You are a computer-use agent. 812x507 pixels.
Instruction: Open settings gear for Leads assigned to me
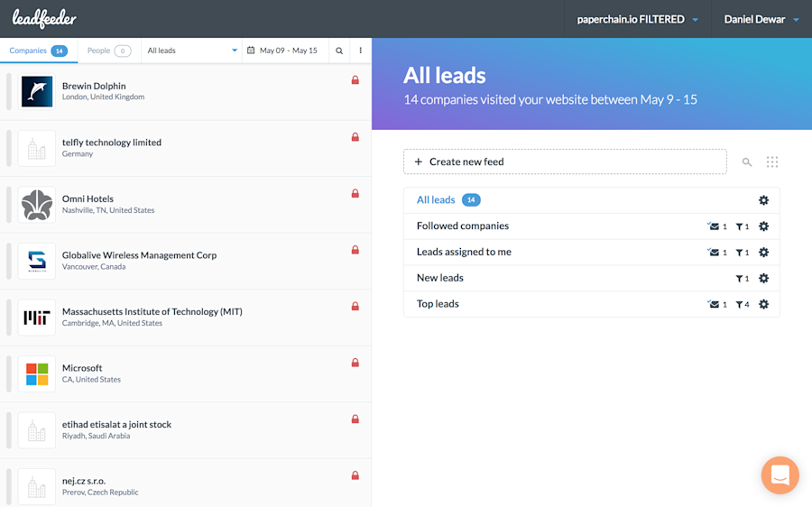[x=764, y=253]
